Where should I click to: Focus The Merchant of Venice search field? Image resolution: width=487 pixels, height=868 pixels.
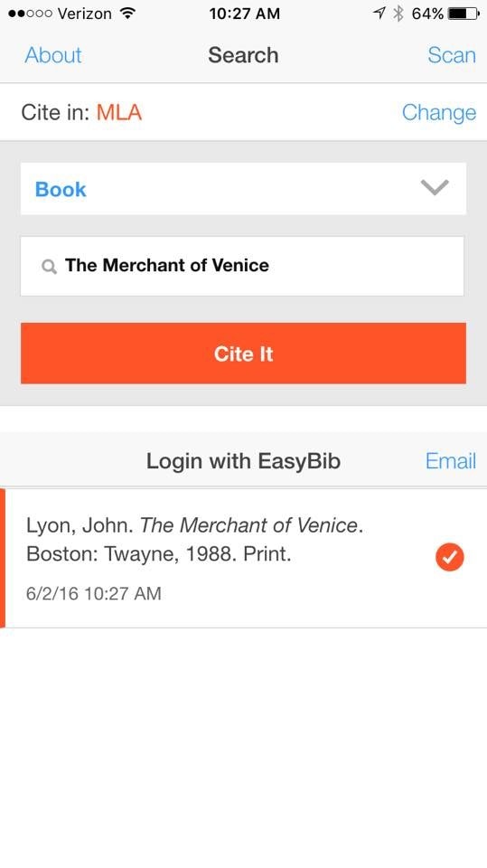(x=242, y=266)
